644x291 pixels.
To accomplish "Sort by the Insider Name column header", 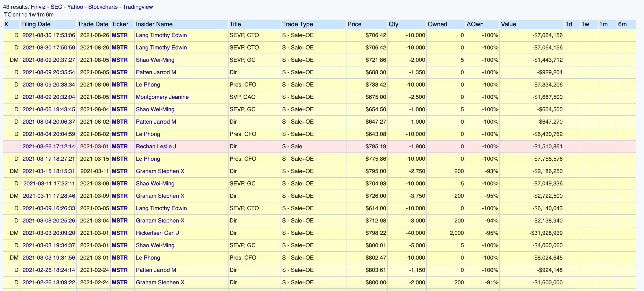I will [x=154, y=24].
